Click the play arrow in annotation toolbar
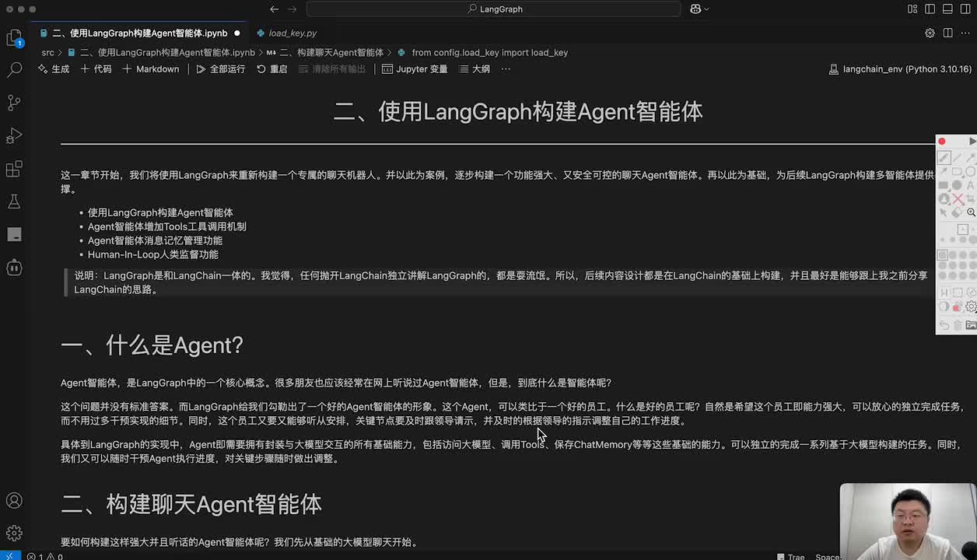977x560 pixels. click(x=972, y=142)
